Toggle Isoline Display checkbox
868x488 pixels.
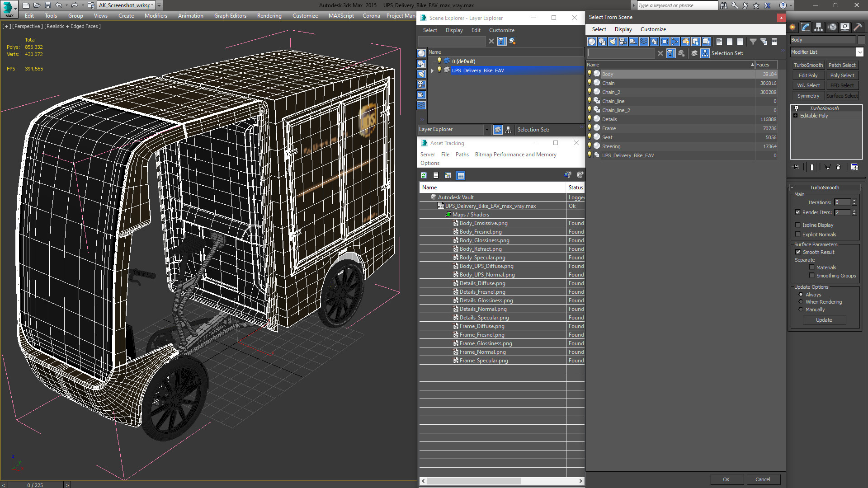(x=797, y=225)
